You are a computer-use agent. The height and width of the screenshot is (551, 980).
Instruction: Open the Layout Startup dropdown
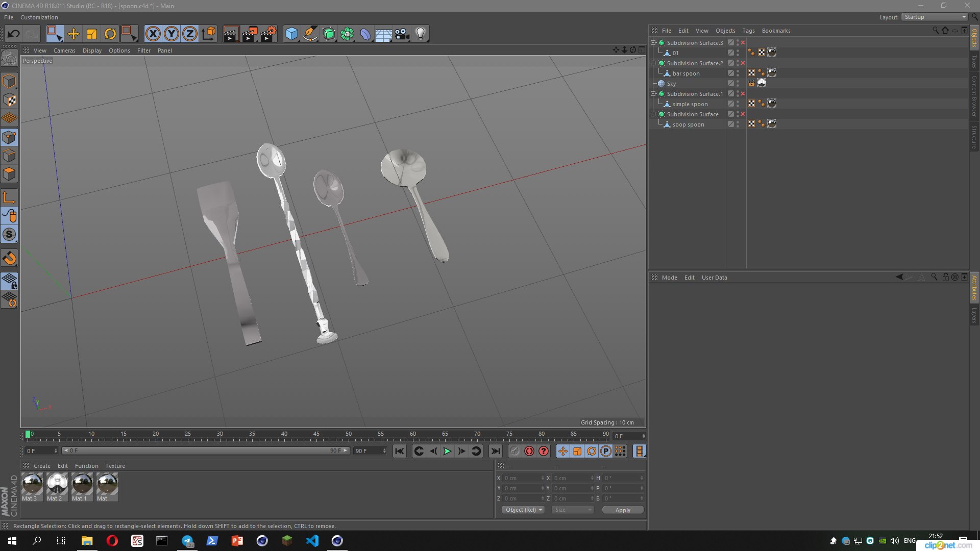(x=935, y=17)
